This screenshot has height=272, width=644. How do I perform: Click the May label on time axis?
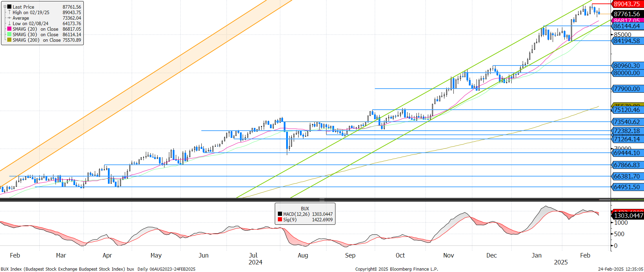tap(156, 255)
